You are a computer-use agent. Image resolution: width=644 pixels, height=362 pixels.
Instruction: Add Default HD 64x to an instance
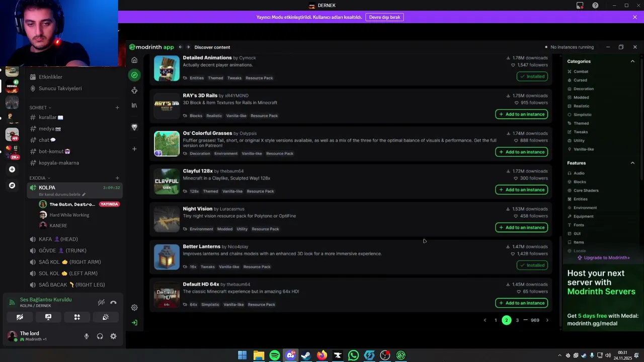pyautogui.click(x=522, y=303)
